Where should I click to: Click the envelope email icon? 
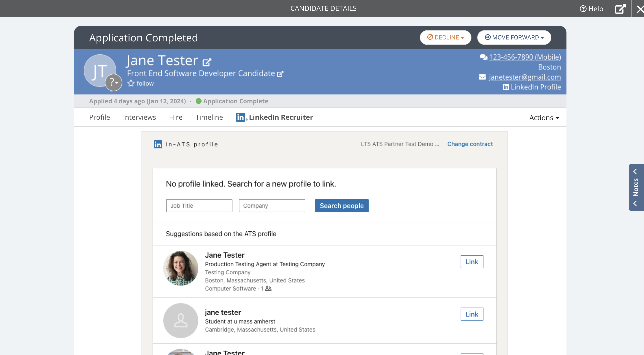(x=482, y=77)
